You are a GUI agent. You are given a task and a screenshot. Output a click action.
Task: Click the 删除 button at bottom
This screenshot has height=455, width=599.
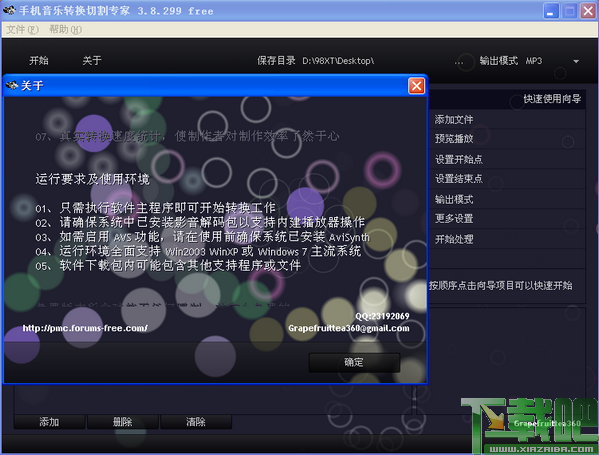click(122, 422)
